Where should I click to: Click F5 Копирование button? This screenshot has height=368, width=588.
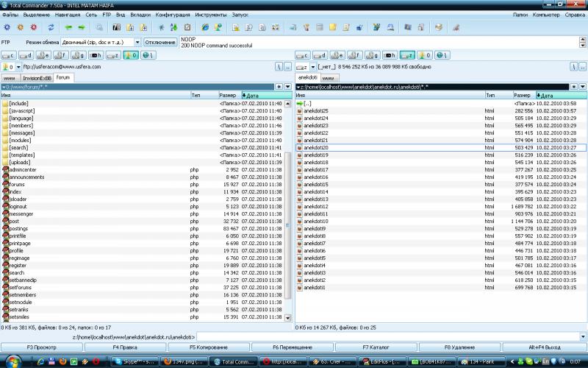coord(209,347)
